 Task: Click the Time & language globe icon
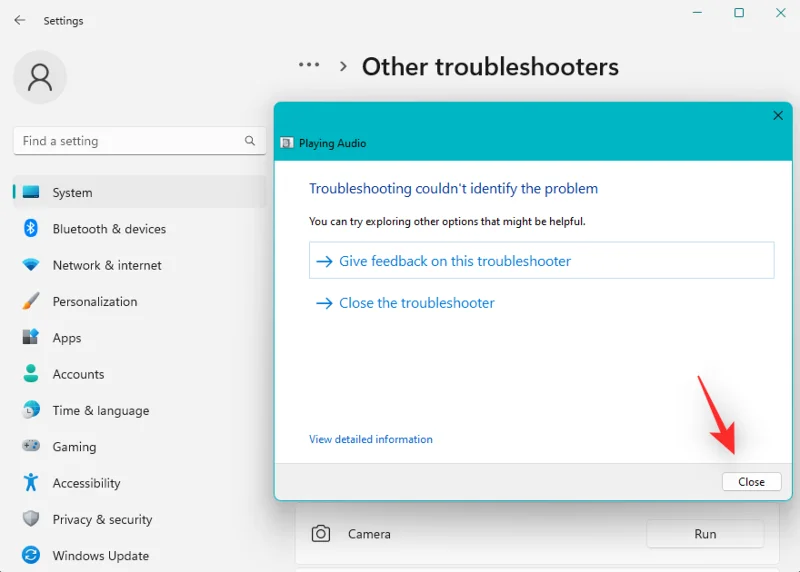[x=31, y=410]
